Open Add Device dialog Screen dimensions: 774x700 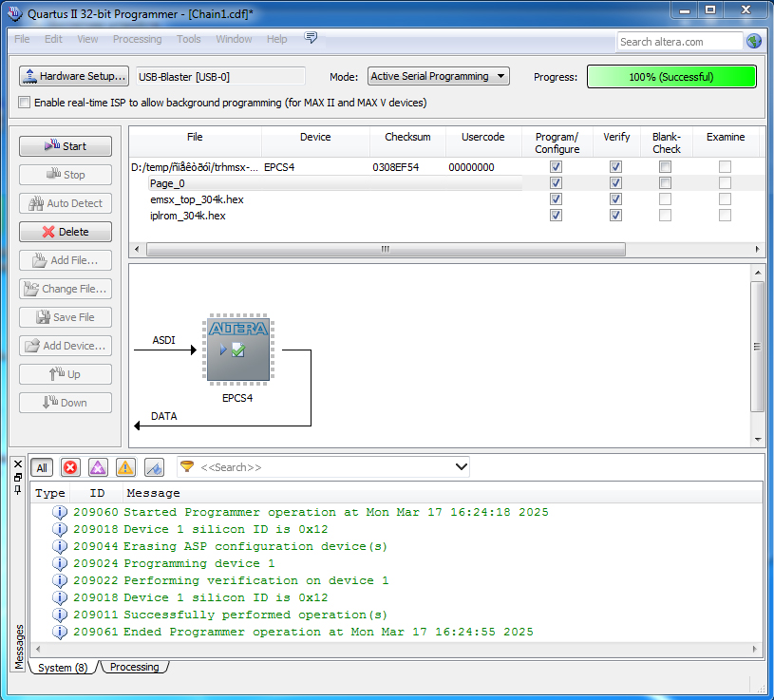pos(66,346)
